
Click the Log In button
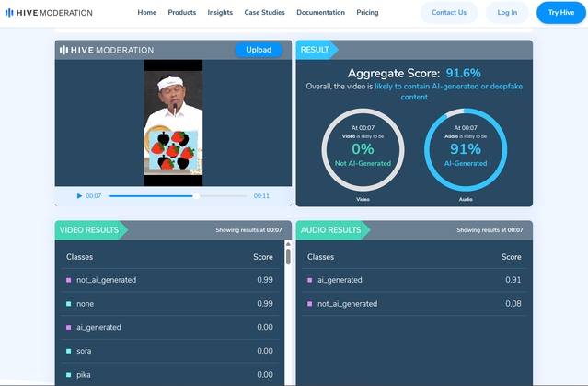[507, 13]
